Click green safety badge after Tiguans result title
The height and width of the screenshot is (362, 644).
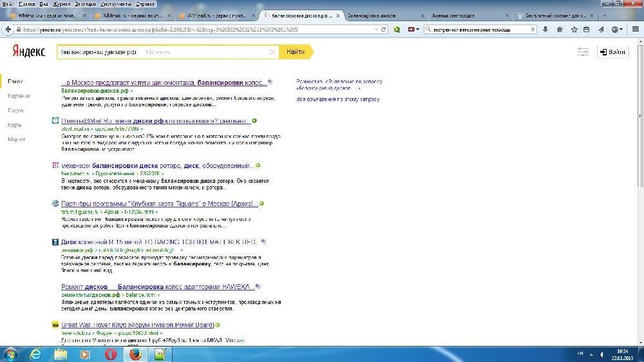coord(261,204)
